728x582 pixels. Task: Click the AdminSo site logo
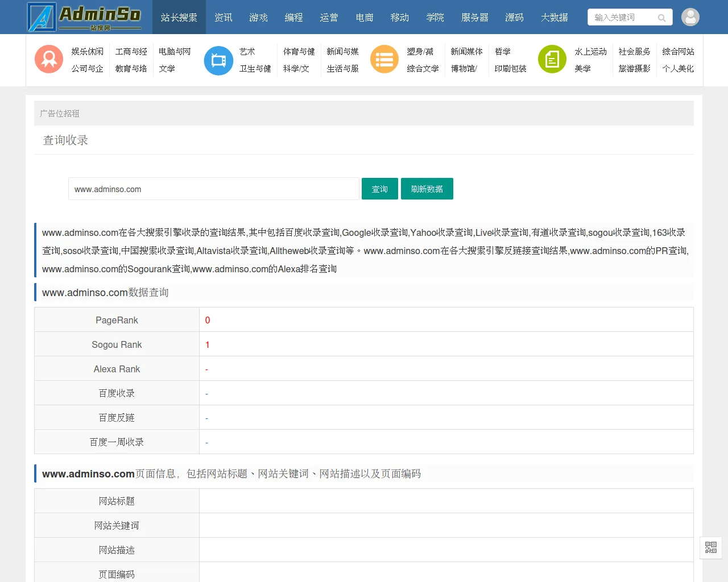click(x=84, y=17)
